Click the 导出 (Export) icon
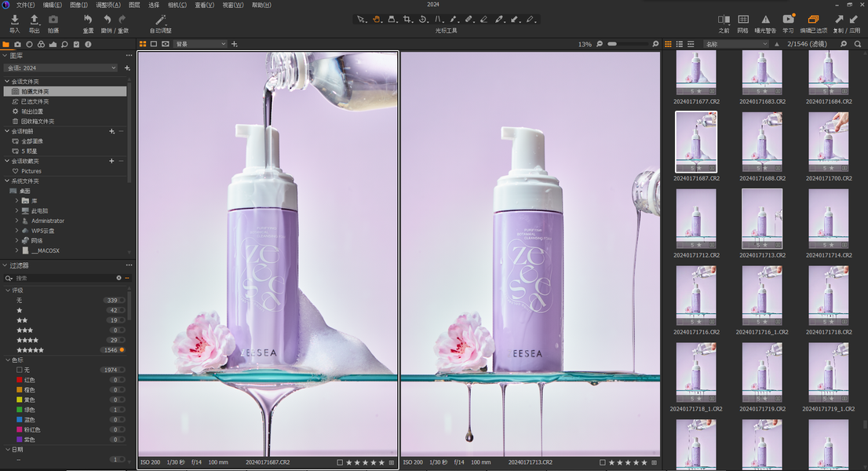This screenshot has width=868, height=471. (x=35, y=20)
